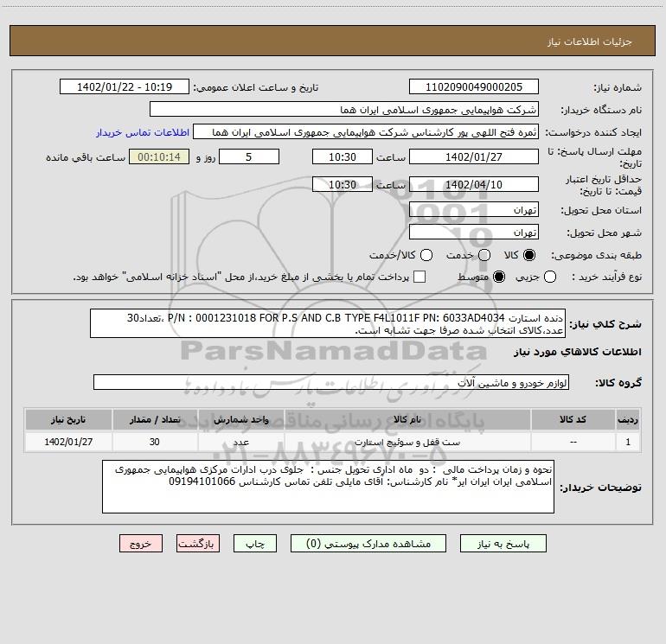666x644 pixels.
Task: Click the بازگشت back button
Action: pos(198,544)
